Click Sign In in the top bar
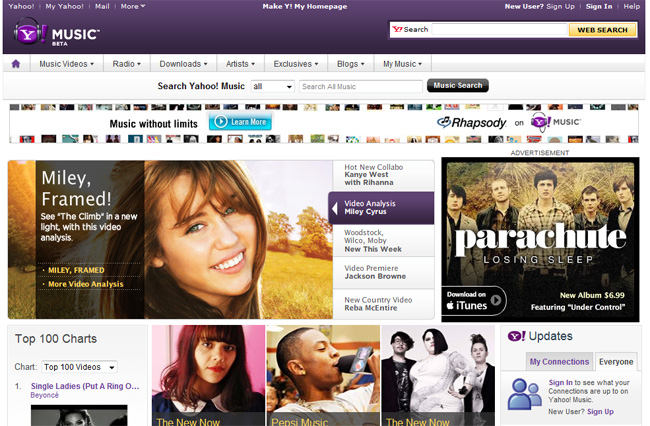This screenshot has width=650, height=426. point(599,6)
